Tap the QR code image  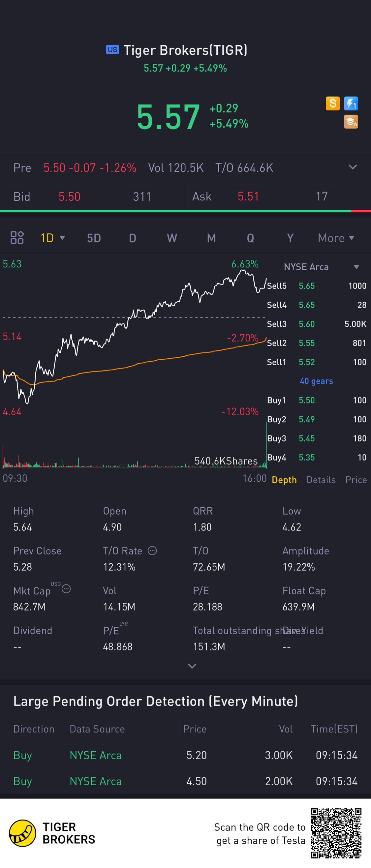coord(336,833)
